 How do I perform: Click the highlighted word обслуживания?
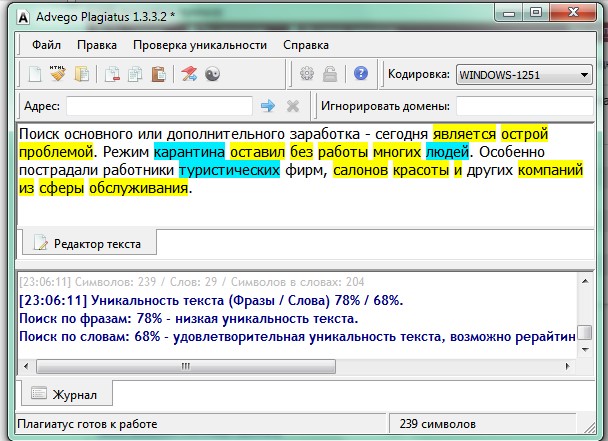(138, 188)
